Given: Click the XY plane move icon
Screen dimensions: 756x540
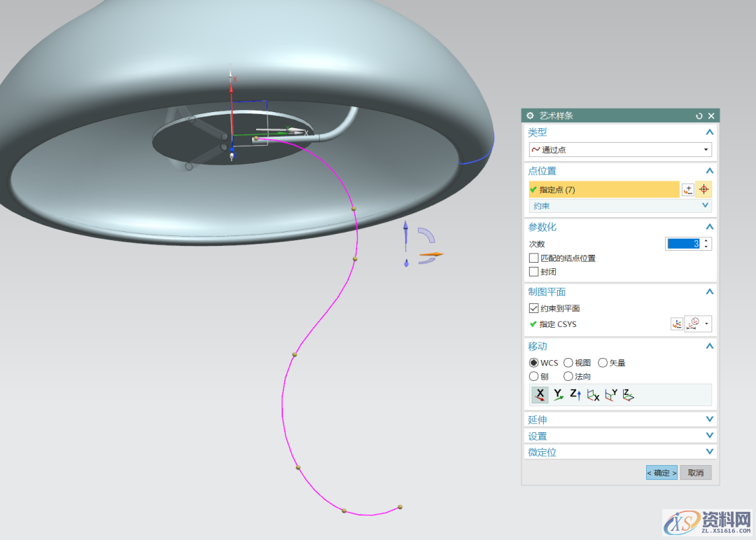Looking at the screenshot, I should click(x=628, y=395).
